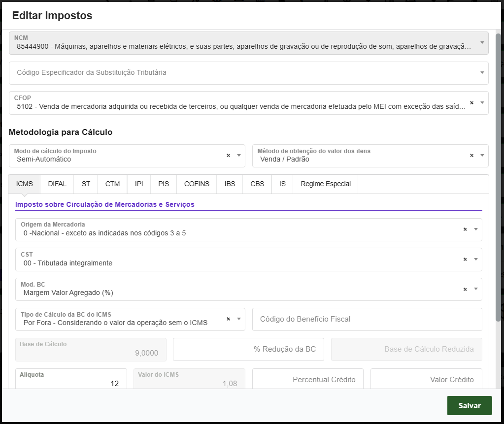Clear the CST field value

tap(466, 259)
